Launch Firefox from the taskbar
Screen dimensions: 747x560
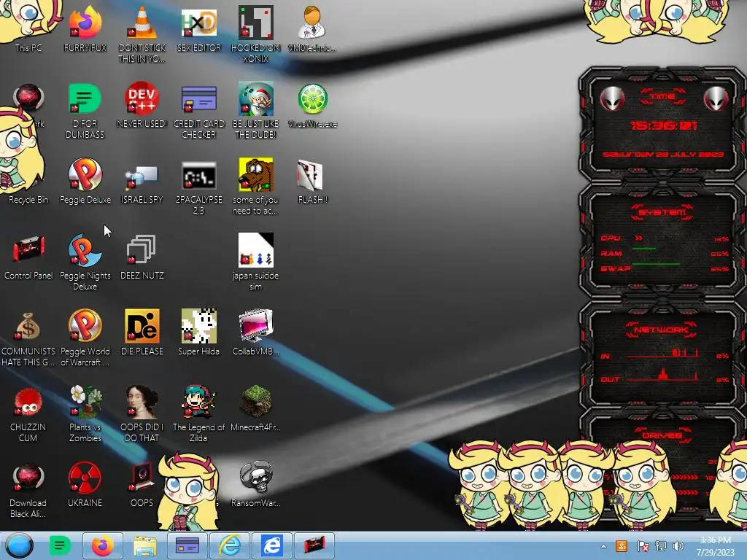pyautogui.click(x=102, y=545)
